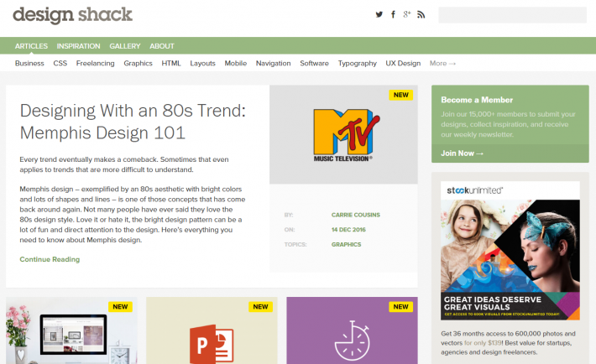Viewport: 596px width, 364px height.
Task: Switch to the Inspiration tab
Action: tap(78, 46)
